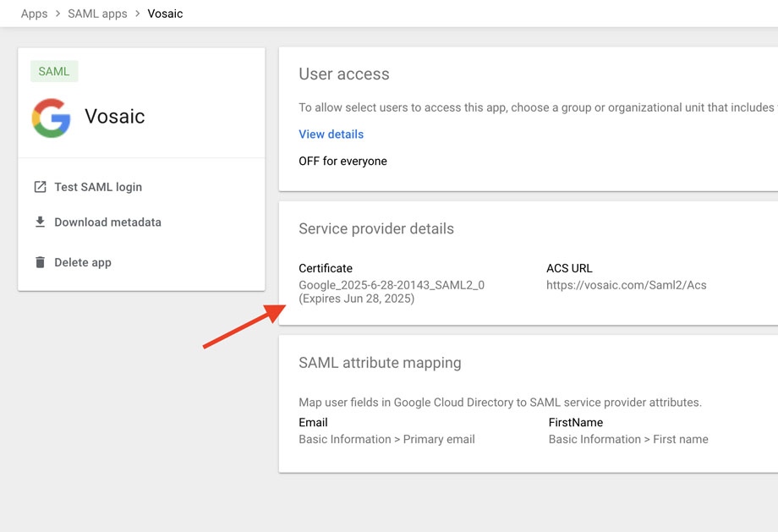Select the Google_2025-6-28-20143_SAML2_0 certificate name
Screen dimensions: 778x532
coord(392,285)
